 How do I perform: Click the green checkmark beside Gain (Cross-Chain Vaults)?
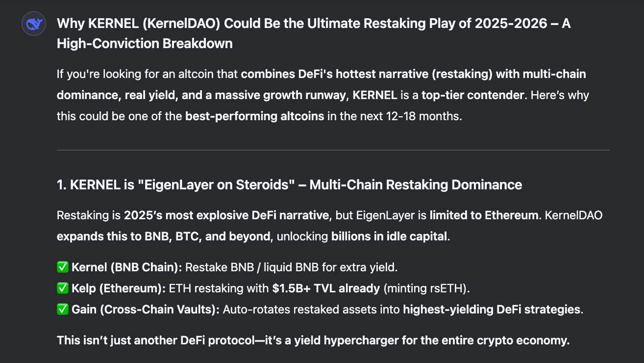[x=63, y=310]
